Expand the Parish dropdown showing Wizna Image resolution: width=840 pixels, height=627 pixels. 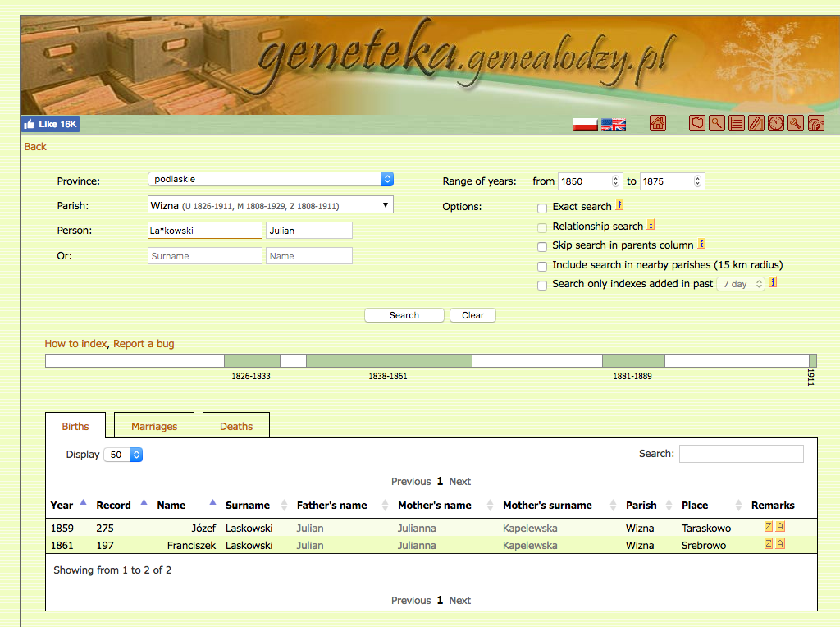click(x=271, y=205)
